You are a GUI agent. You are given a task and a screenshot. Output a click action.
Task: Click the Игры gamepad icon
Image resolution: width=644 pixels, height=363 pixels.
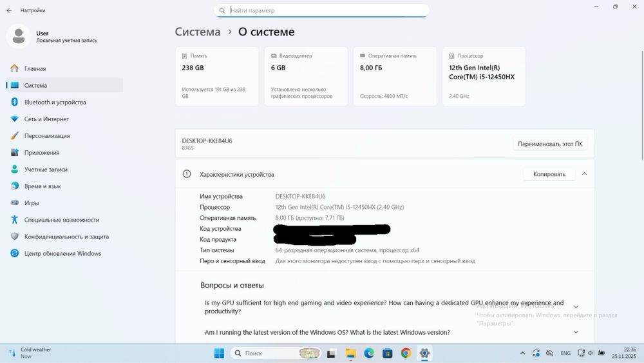(14, 202)
